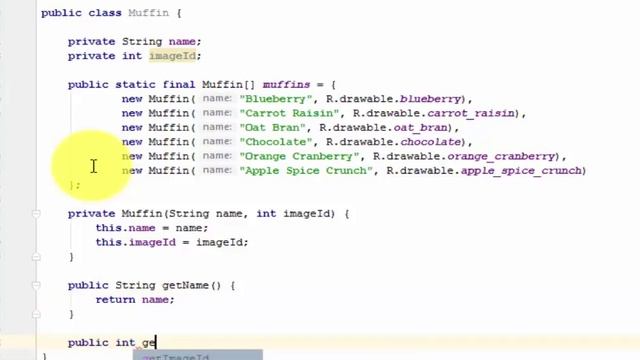Viewport: 640px width, 360px height.
Task: Collapse the getName method fold marker
Action: 36,285
